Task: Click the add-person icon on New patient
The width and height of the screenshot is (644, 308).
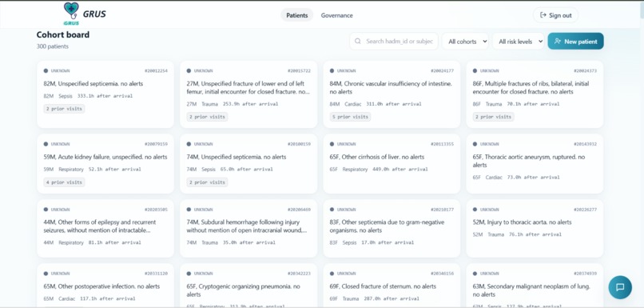Action: point(558,41)
